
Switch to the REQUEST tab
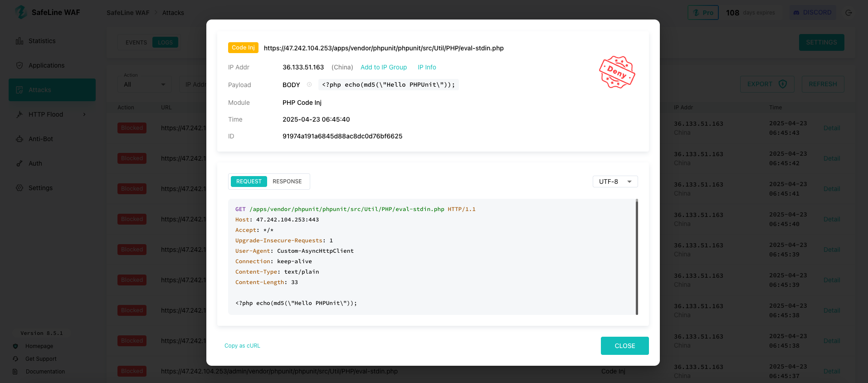coord(249,182)
